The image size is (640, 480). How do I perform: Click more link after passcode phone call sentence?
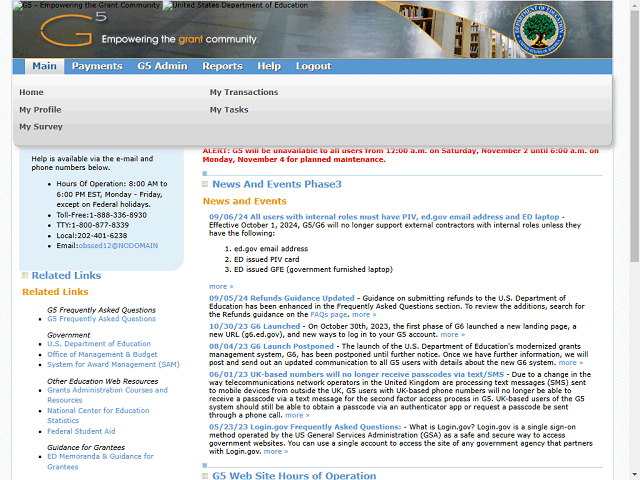click(297, 416)
